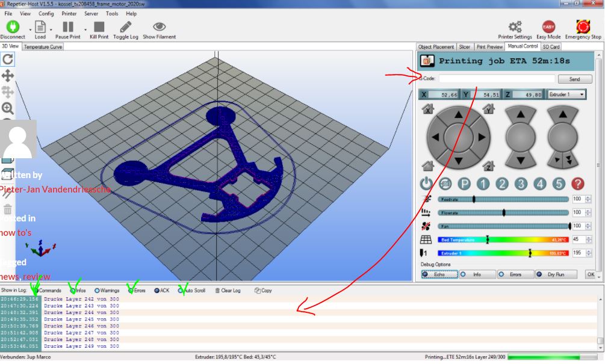Click the printer power icon

click(x=426, y=184)
